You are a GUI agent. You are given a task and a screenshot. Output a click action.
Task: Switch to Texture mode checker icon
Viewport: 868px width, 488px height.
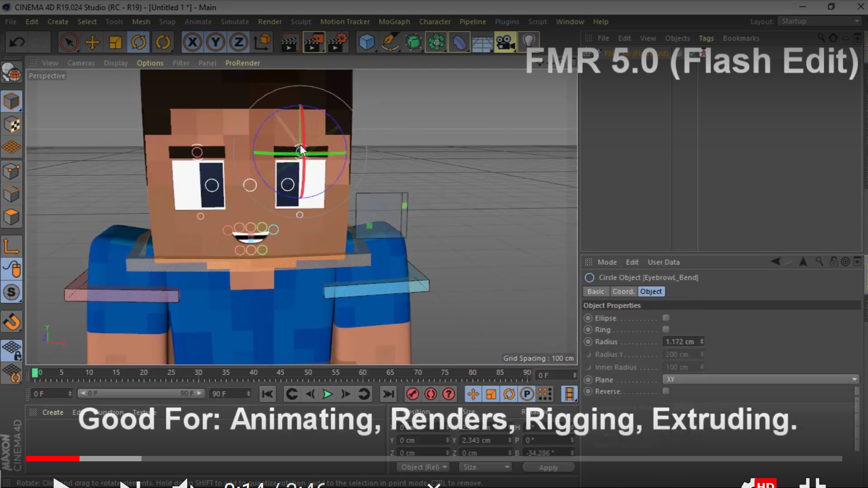(x=11, y=124)
